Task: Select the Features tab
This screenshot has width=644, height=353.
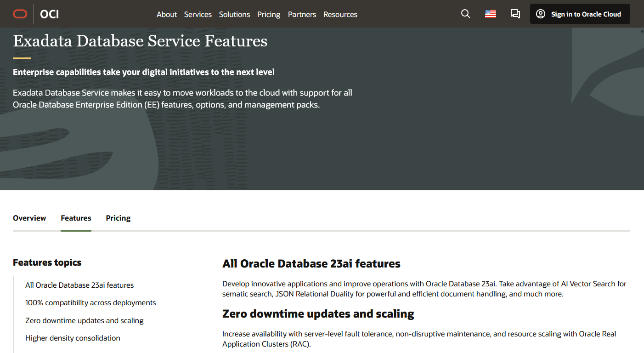Action: click(76, 218)
